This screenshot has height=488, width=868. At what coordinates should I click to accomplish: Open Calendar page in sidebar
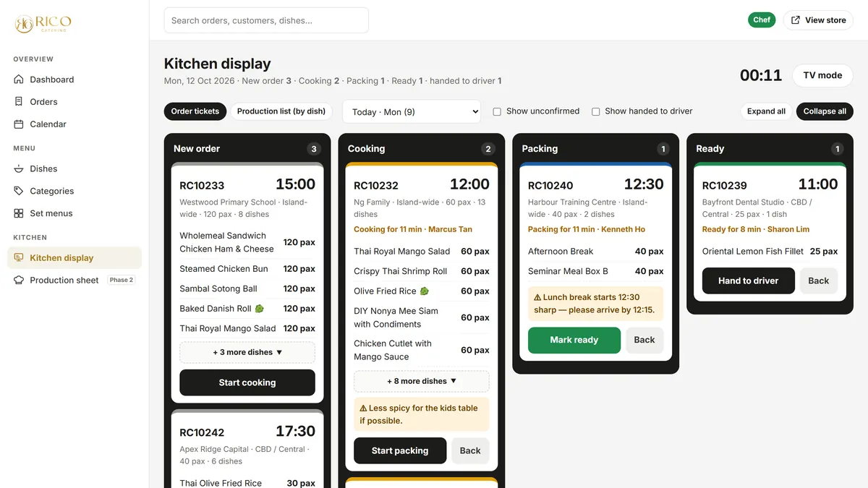(75, 124)
